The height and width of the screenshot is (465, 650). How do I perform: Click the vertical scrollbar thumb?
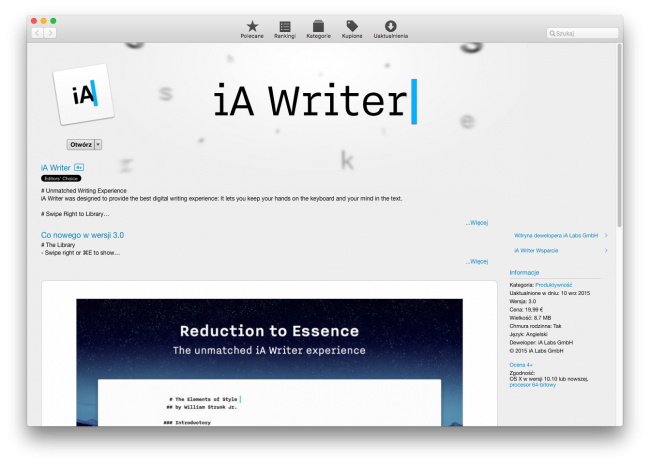[x=619, y=135]
